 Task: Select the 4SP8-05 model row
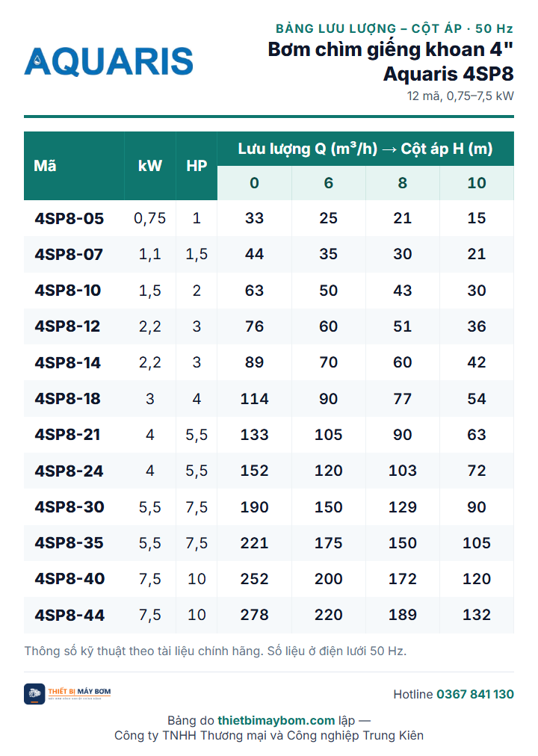269,218
